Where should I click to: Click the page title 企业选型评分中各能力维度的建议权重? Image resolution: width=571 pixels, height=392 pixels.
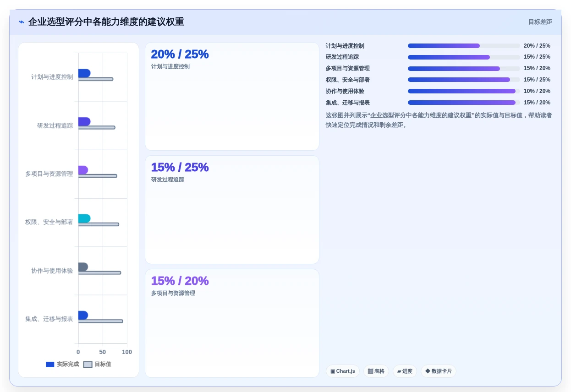(x=106, y=22)
